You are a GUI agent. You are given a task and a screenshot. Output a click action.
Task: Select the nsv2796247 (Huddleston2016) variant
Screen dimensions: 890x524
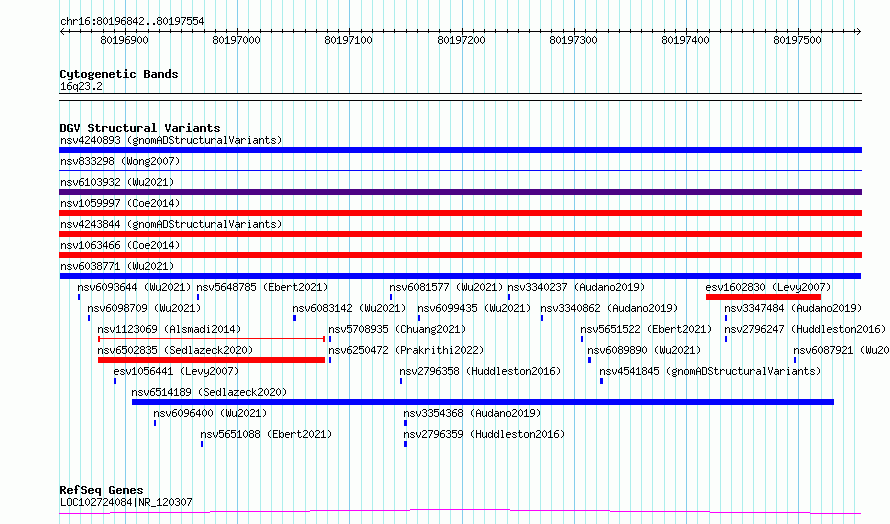pos(805,329)
